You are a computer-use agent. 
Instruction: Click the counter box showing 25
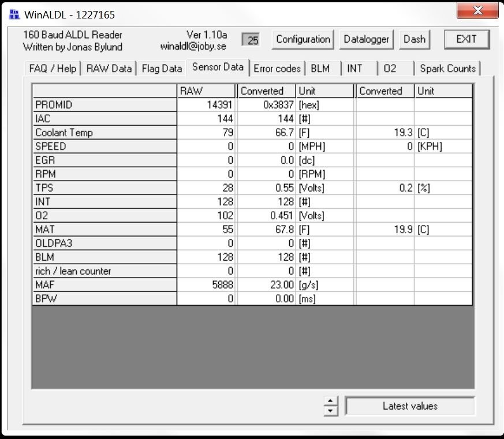(x=252, y=40)
